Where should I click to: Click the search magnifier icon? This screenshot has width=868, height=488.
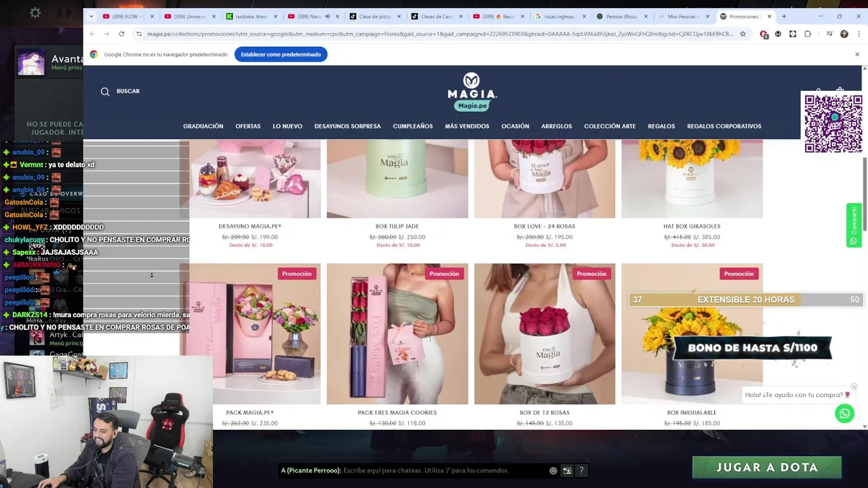pyautogui.click(x=105, y=91)
